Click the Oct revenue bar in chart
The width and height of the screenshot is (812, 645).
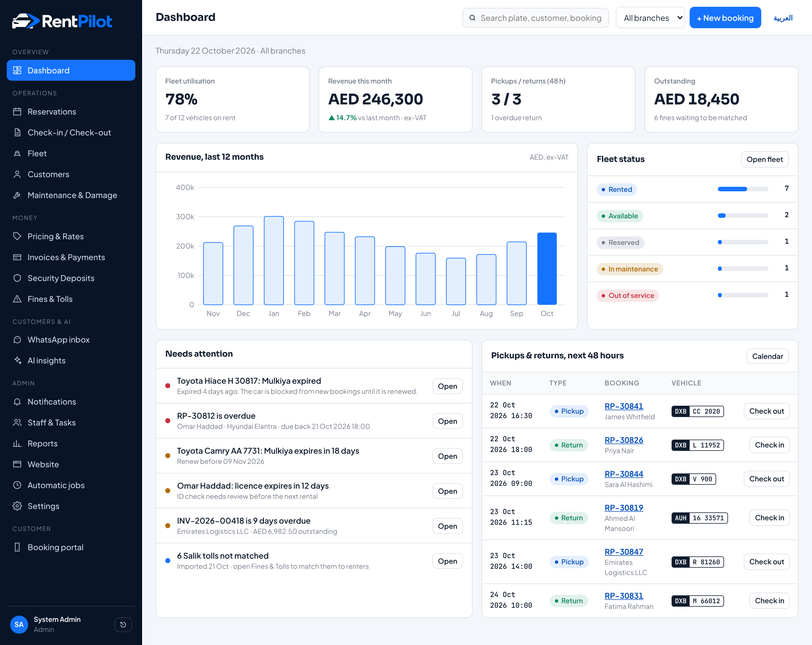[x=547, y=268]
